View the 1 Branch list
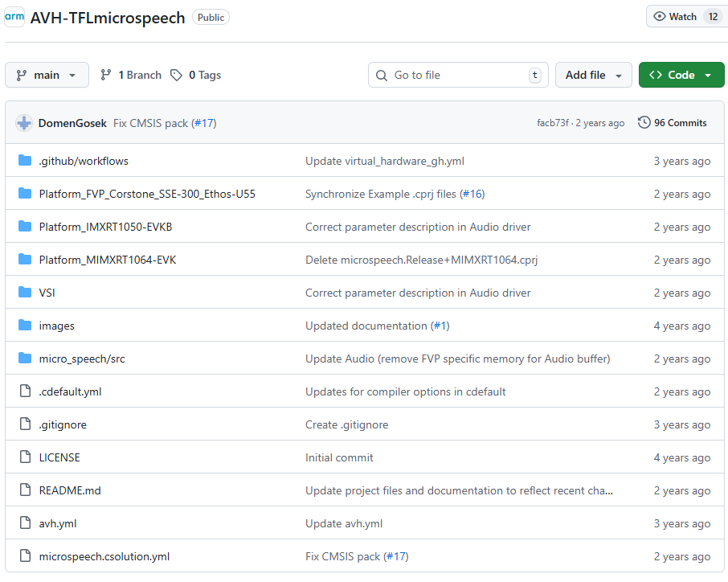 click(131, 75)
